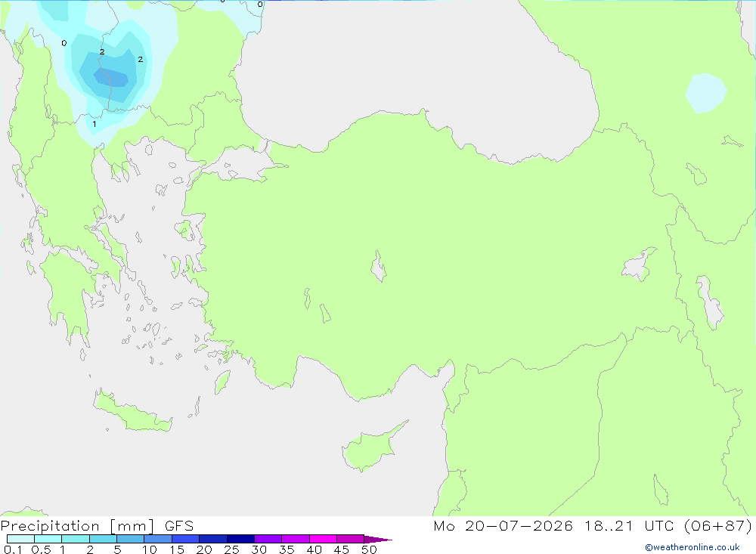Click the contour value '1' on the map

[x=94, y=124]
